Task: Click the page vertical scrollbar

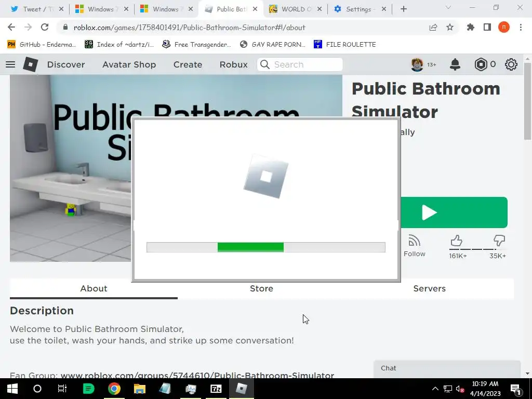Action: pyautogui.click(x=527, y=100)
